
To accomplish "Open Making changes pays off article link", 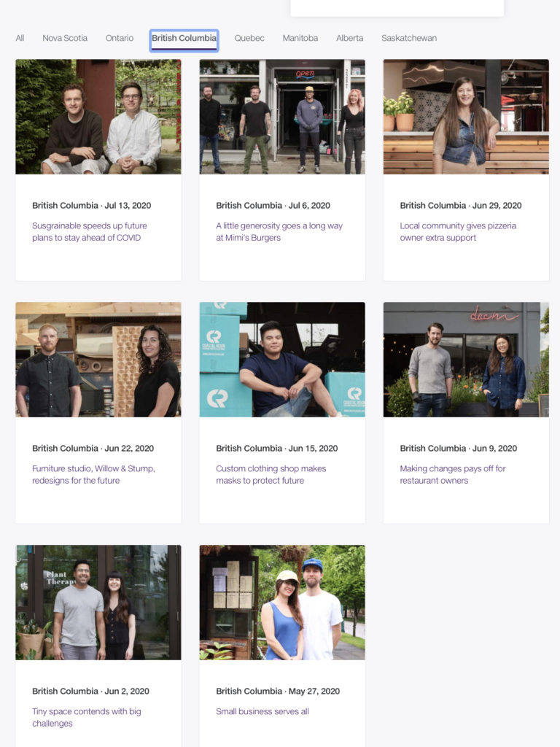I will [x=452, y=474].
